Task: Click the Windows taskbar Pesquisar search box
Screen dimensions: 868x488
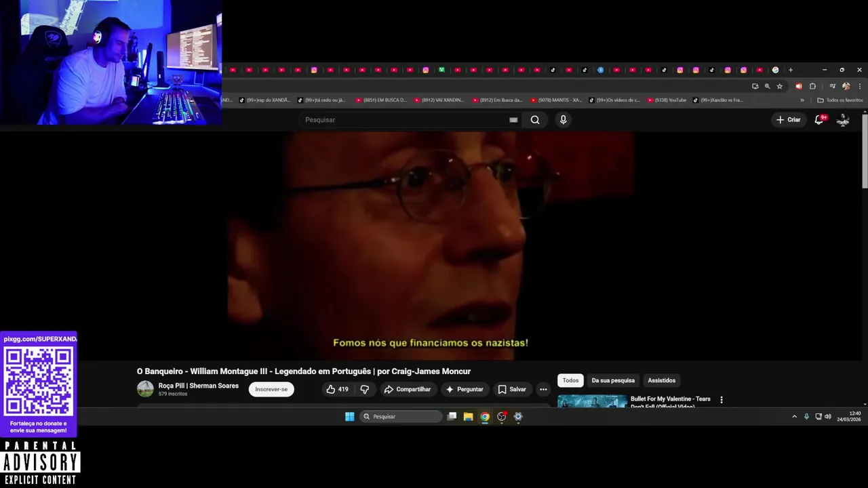Action: (x=401, y=416)
